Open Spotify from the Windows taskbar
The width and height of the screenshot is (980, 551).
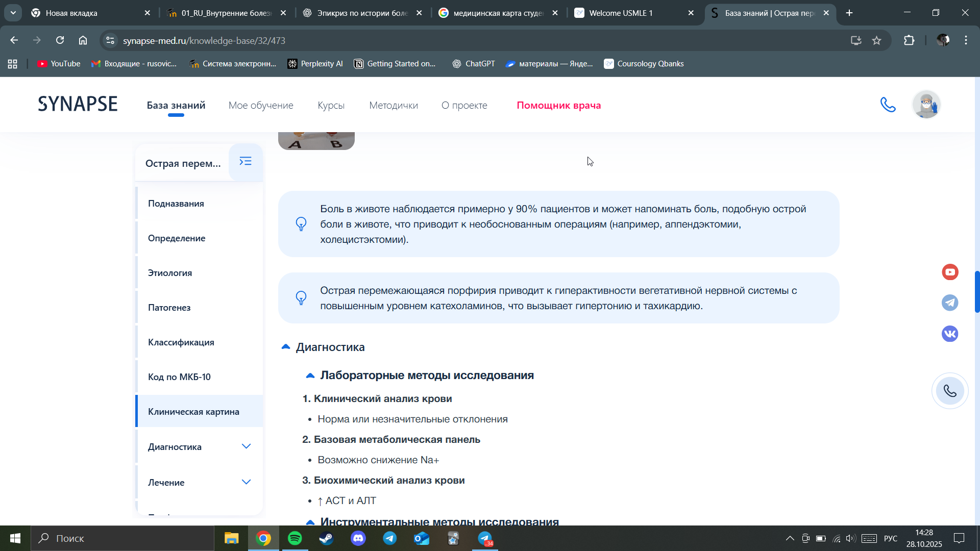pyautogui.click(x=295, y=539)
